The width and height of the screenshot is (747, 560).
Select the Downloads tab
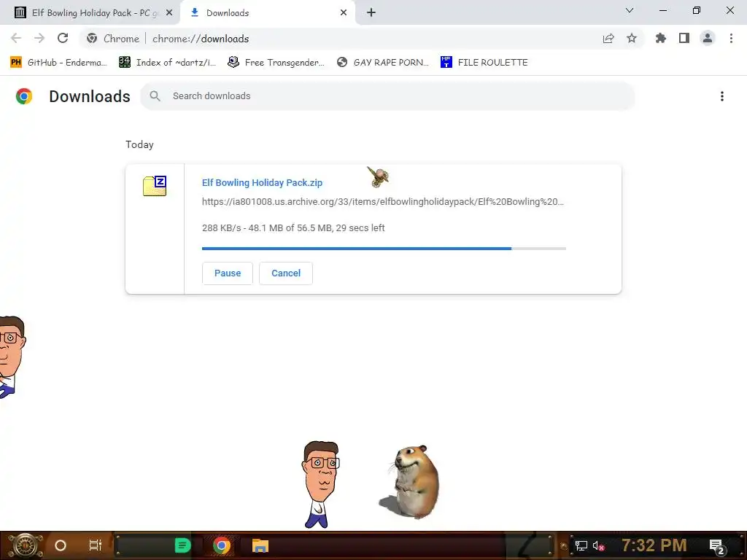267,13
